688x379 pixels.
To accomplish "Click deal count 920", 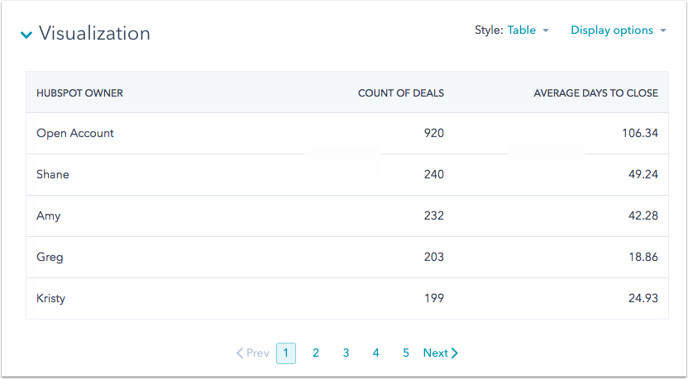I will point(434,133).
